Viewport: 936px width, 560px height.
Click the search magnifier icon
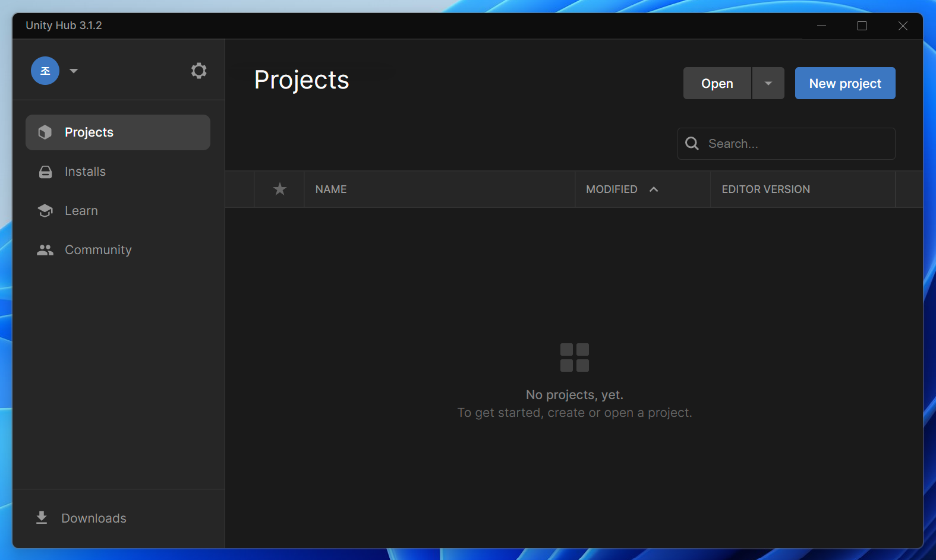[692, 144]
